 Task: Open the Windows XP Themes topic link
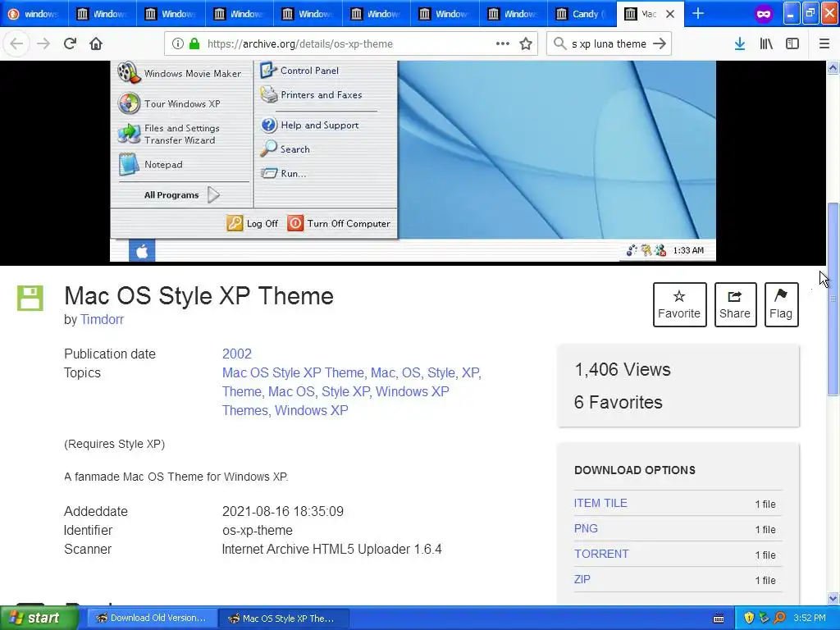pos(336,400)
